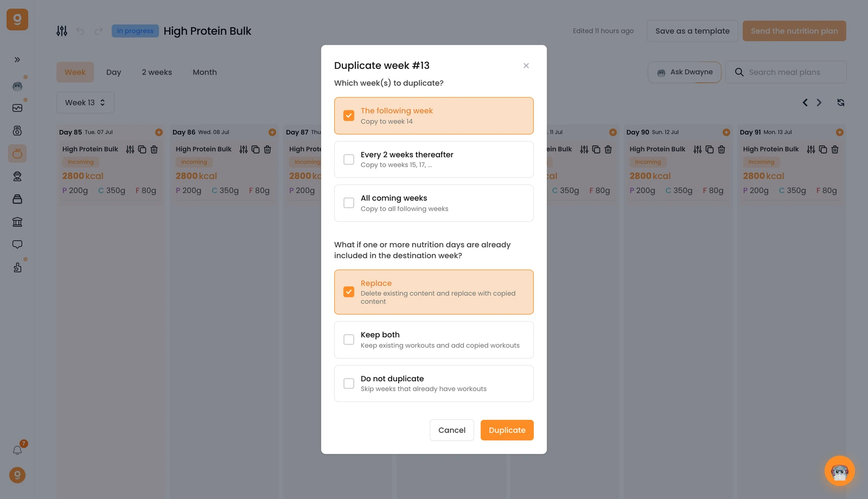
Task: Focus the Search meal plans field
Action: point(786,72)
